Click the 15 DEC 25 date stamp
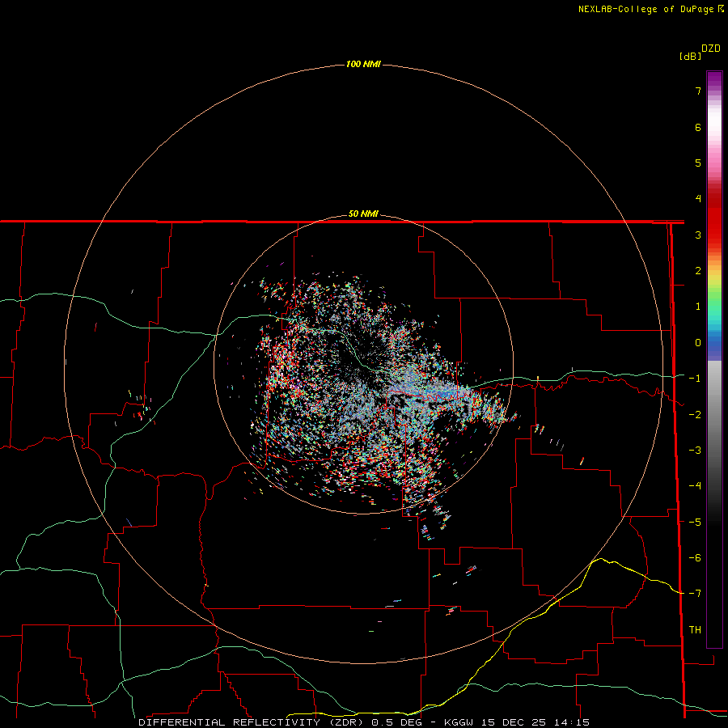The image size is (728, 728). (514, 722)
